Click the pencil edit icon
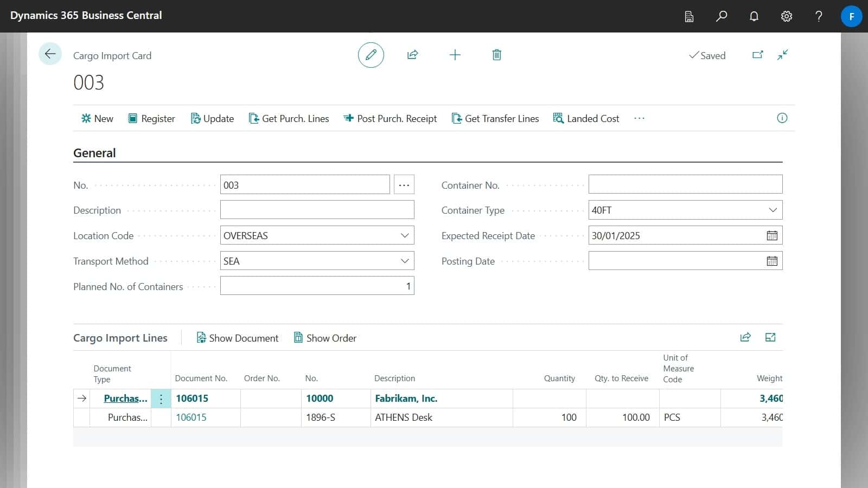868x488 pixels. click(x=371, y=55)
